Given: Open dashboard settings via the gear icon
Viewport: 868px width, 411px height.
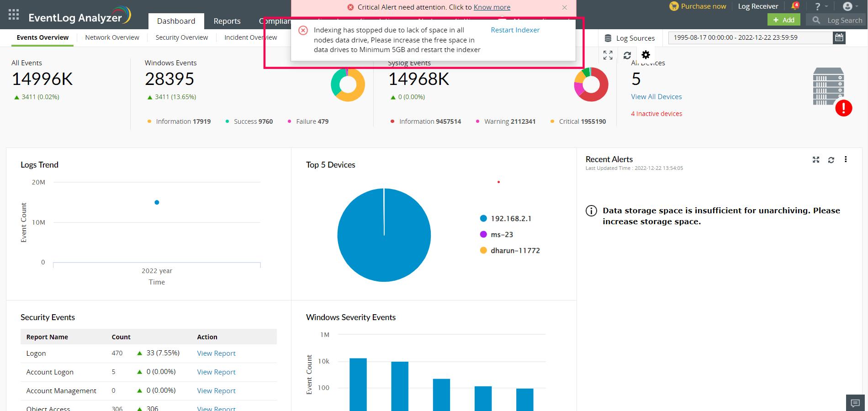Looking at the screenshot, I should pos(646,55).
